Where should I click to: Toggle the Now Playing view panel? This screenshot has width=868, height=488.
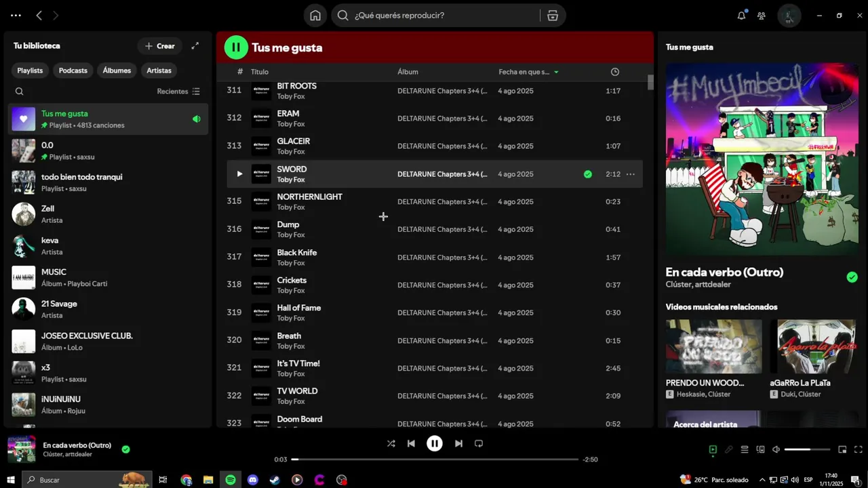point(713,449)
